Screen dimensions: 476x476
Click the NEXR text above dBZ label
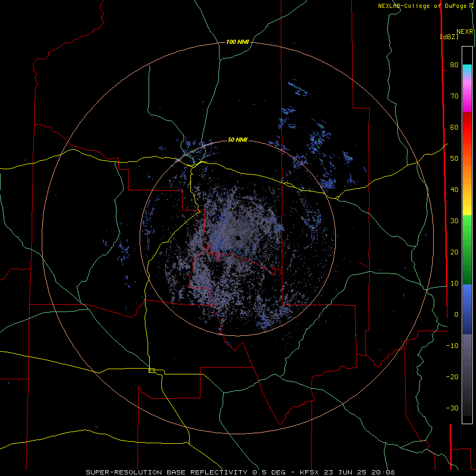pos(465,32)
